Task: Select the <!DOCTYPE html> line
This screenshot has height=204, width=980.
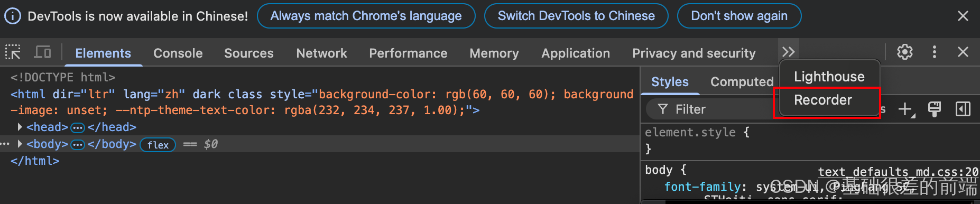Action: pos(63,77)
